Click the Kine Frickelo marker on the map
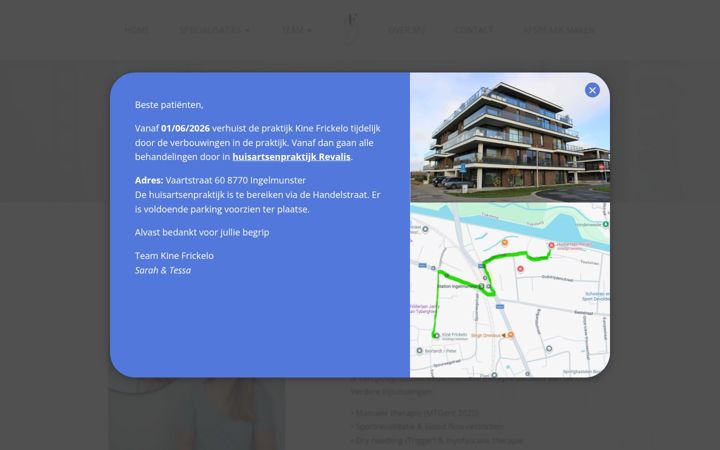 tap(436, 336)
